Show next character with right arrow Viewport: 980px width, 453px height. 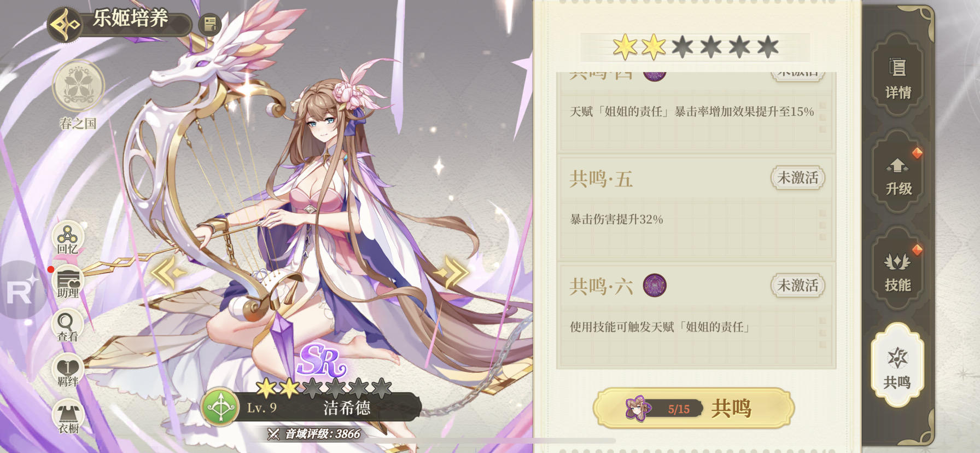[x=452, y=272]
